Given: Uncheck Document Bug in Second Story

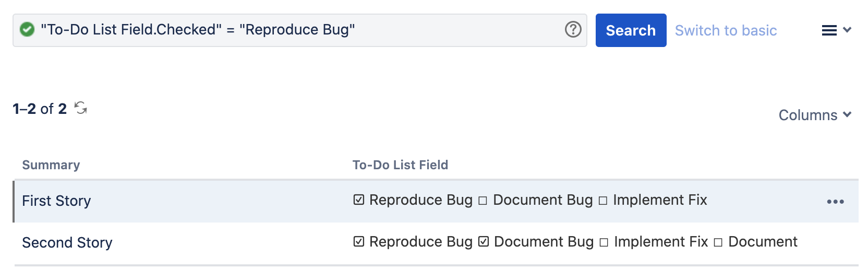Looking at the screenshot, I should tap(484, 242).
